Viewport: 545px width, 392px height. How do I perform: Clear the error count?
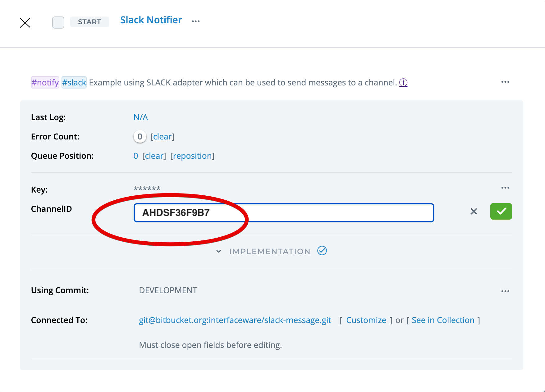click(x=162, y=137)
